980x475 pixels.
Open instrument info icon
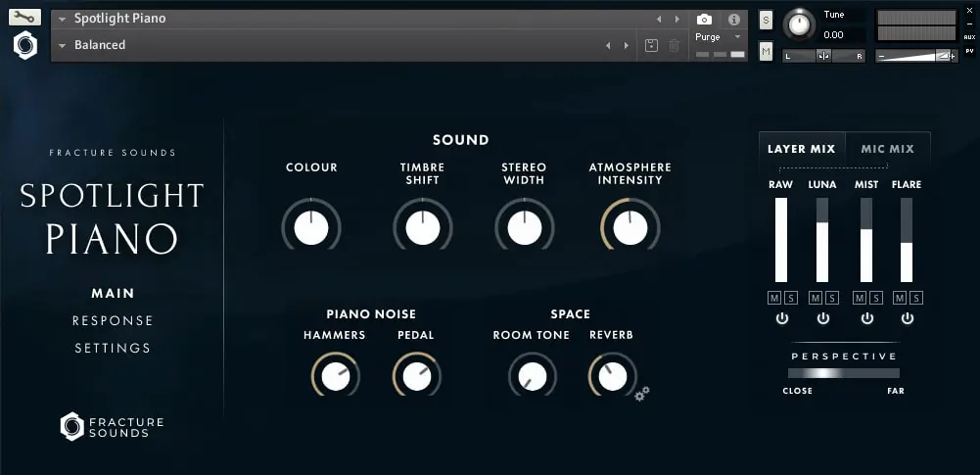point(733,20)
